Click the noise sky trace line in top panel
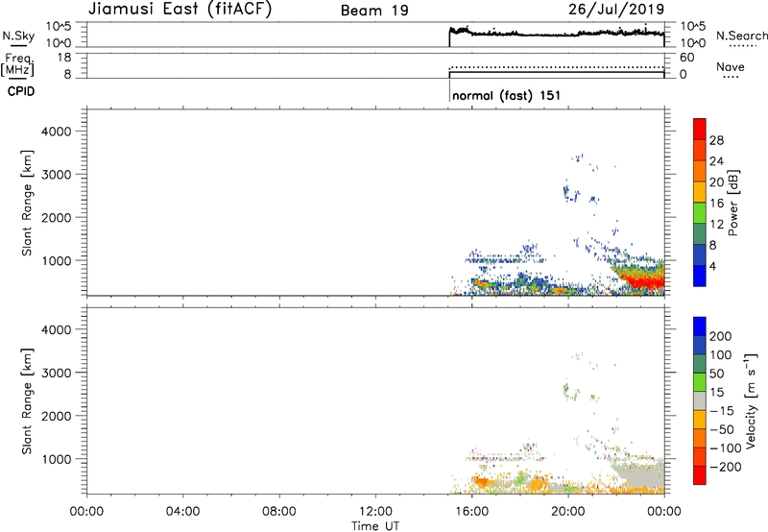768x532 pixels. pyautogui.click(x=557, y=34)
